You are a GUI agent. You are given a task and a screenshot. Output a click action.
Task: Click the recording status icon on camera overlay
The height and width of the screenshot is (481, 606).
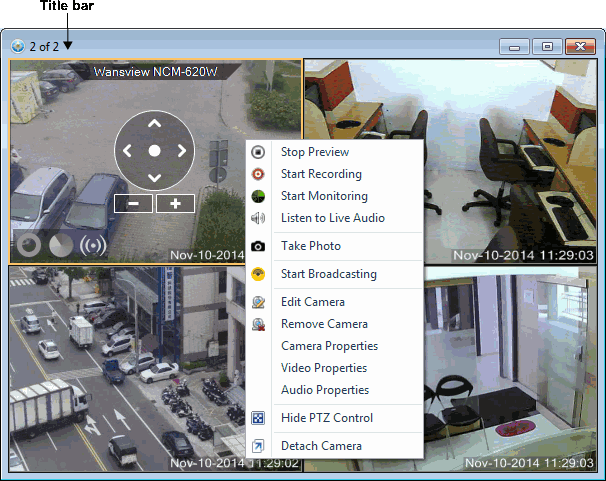(30, 245)
